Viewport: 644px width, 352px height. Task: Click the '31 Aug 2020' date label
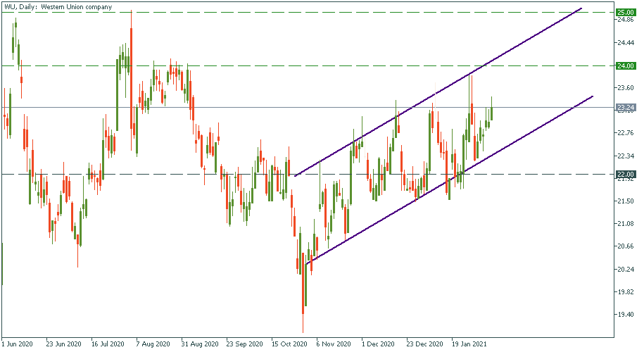tap(197, 345)
